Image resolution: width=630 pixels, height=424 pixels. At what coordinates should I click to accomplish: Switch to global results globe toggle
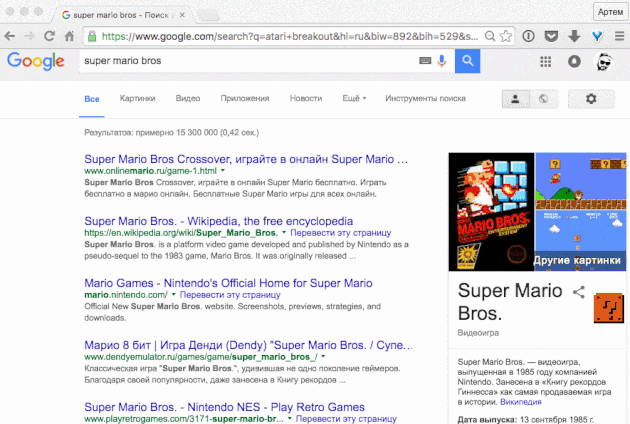544,99
